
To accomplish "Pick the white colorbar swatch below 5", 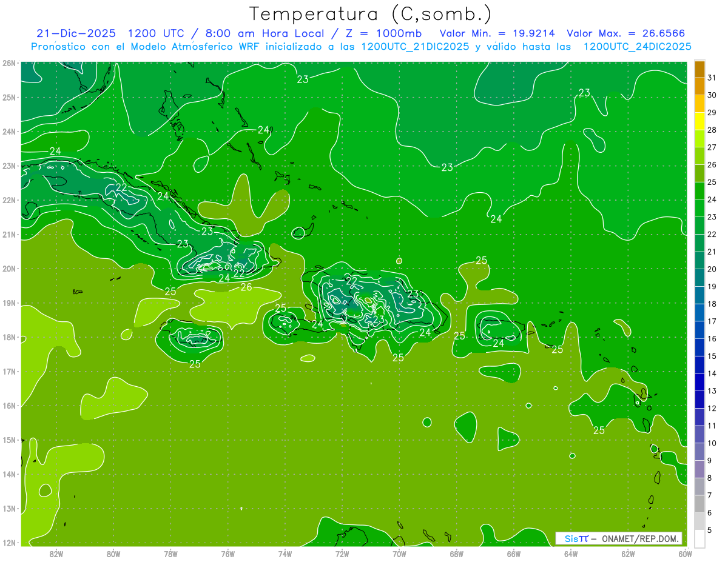I will coord(699,539).
